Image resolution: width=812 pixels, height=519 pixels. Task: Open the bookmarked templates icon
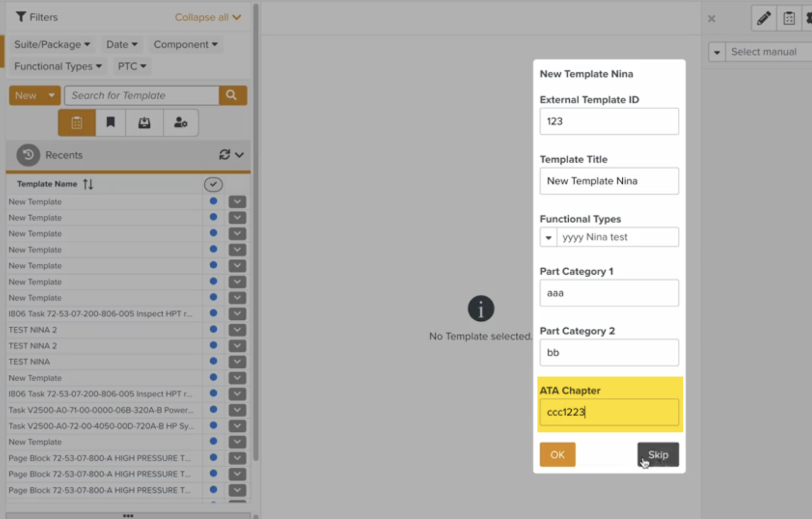point(110,123)
